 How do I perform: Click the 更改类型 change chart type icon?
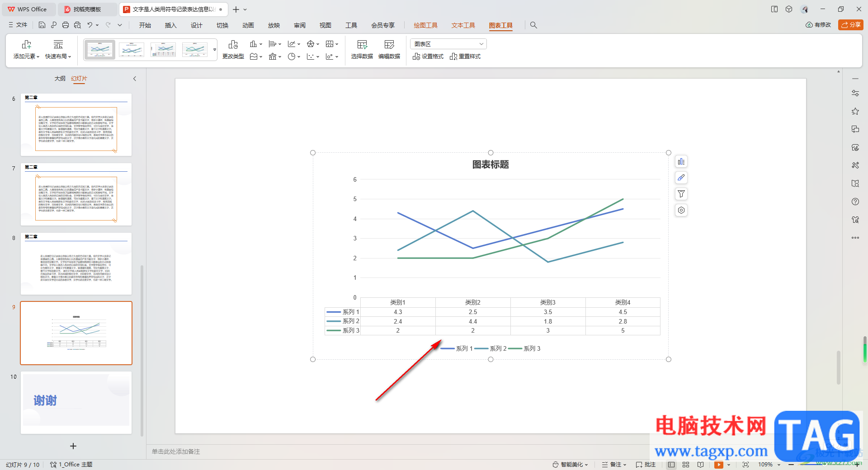[233, 50]
